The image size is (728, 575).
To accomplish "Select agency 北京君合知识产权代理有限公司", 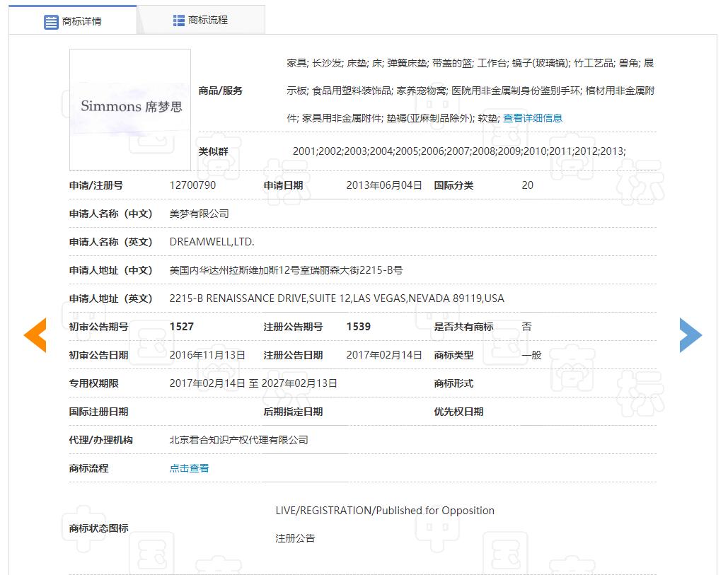I will pyautogui.click(x=238, y=440).
